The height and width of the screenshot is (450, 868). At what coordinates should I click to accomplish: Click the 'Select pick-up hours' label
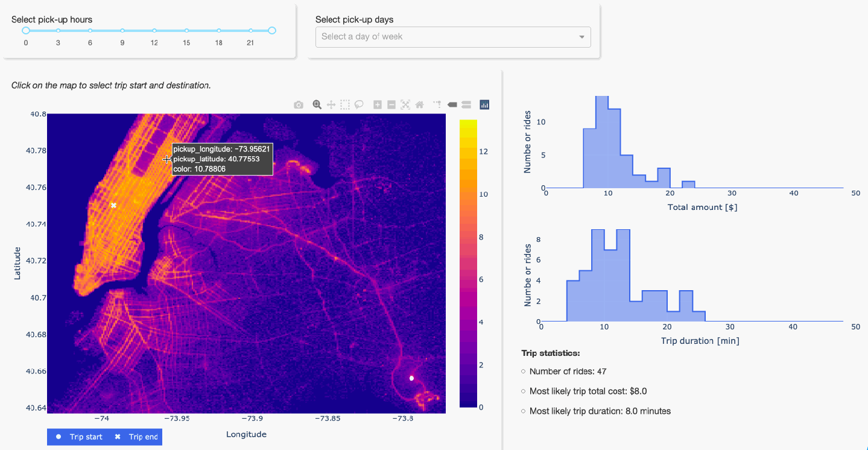pyautogui.click(x=52, y=20)
